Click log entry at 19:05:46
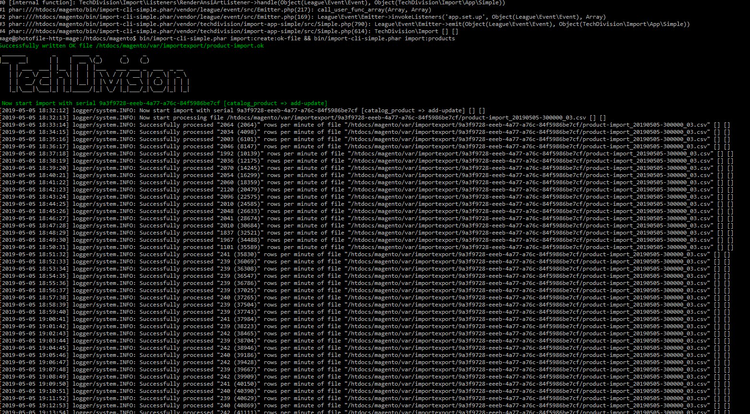The width and height of the screenshot is (750, 414). click(x=365, y=355)
